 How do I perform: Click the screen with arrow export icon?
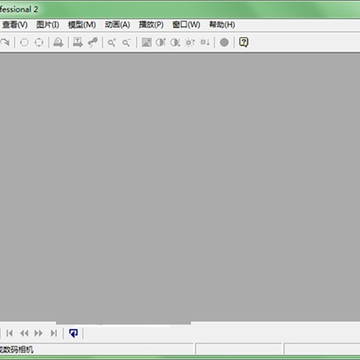[78, 42]
